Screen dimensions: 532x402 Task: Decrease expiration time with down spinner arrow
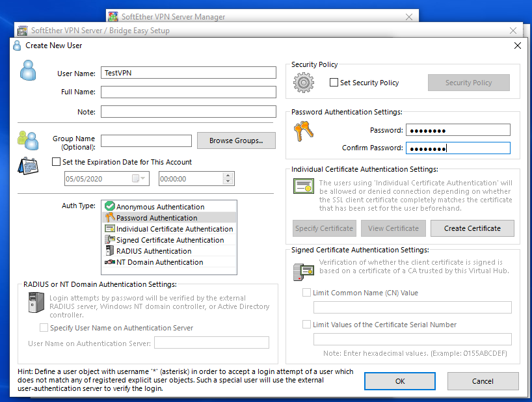(x=228, y=181)
